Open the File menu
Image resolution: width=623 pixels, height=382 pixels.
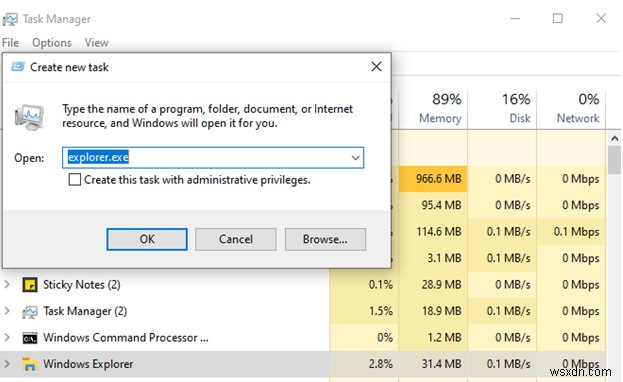10,43
